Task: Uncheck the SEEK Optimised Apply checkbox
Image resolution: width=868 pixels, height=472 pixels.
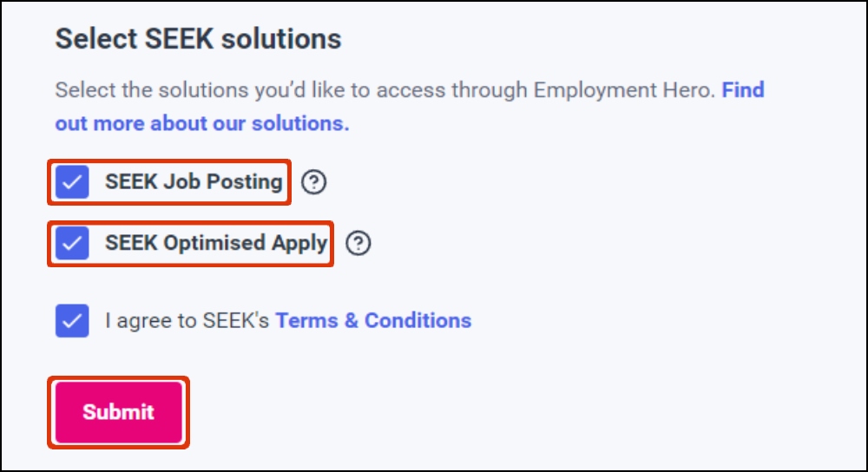Action: coord(72,244)
